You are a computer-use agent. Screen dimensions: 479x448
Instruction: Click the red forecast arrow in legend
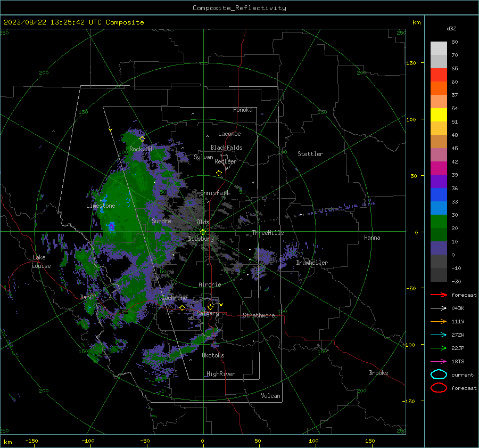439,295
